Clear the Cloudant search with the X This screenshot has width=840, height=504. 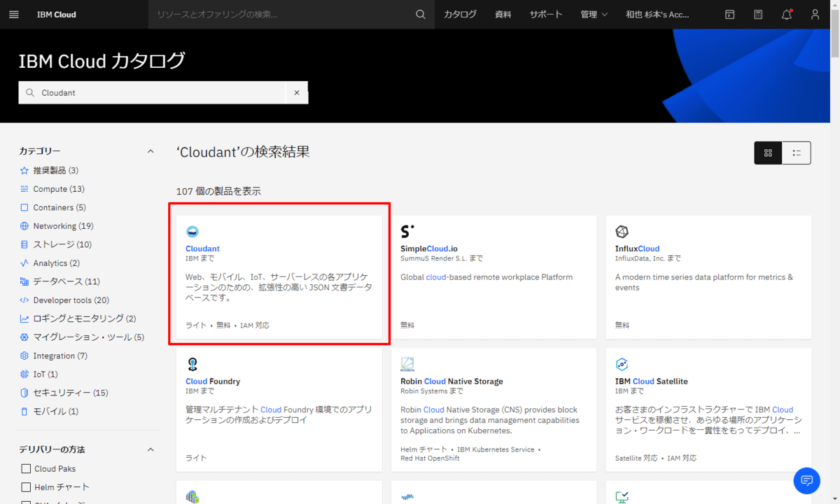(x=297, y=92)
